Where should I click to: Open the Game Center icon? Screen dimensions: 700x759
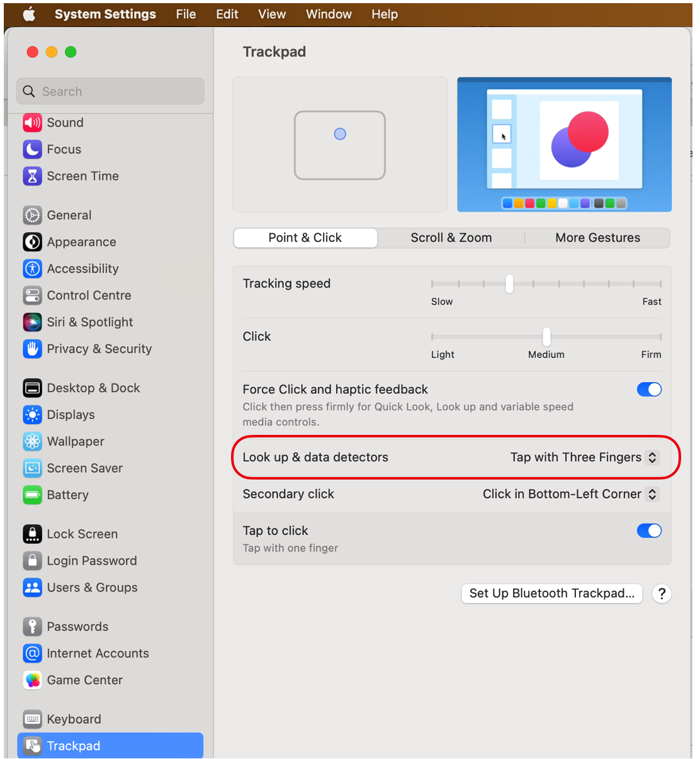pos(32,680)
